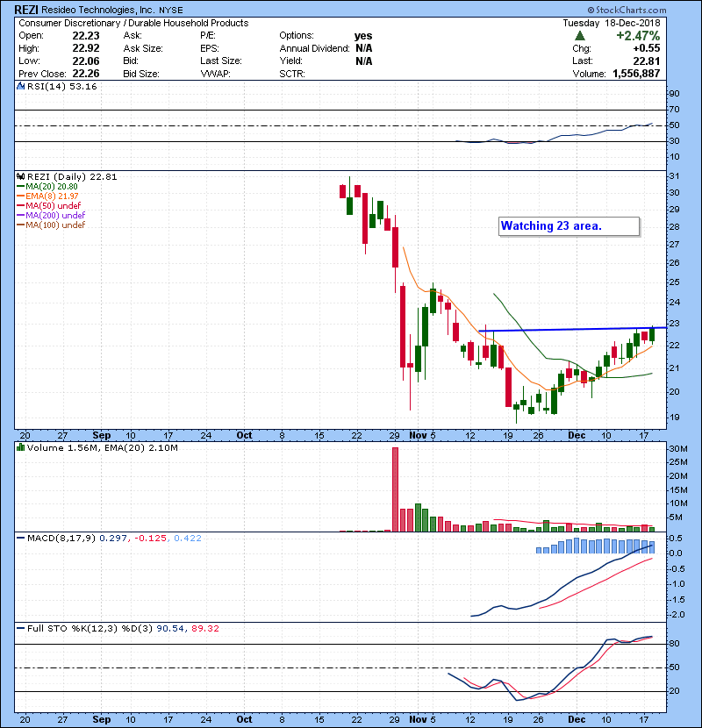Click the High value 22.92
This screenshot has width=702, height=728.
click(86, 48)
